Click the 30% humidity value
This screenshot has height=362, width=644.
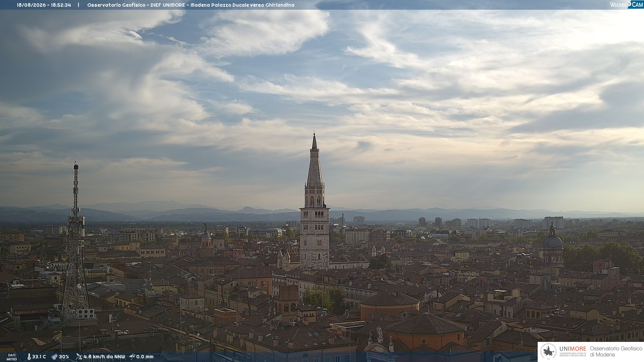(64, 357)
